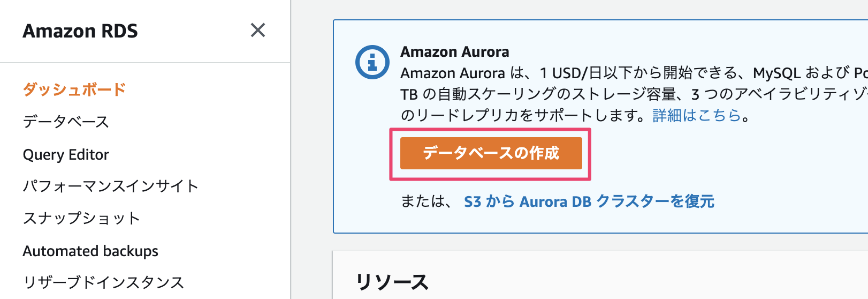Click the リソース section heading

click(392, 282)
